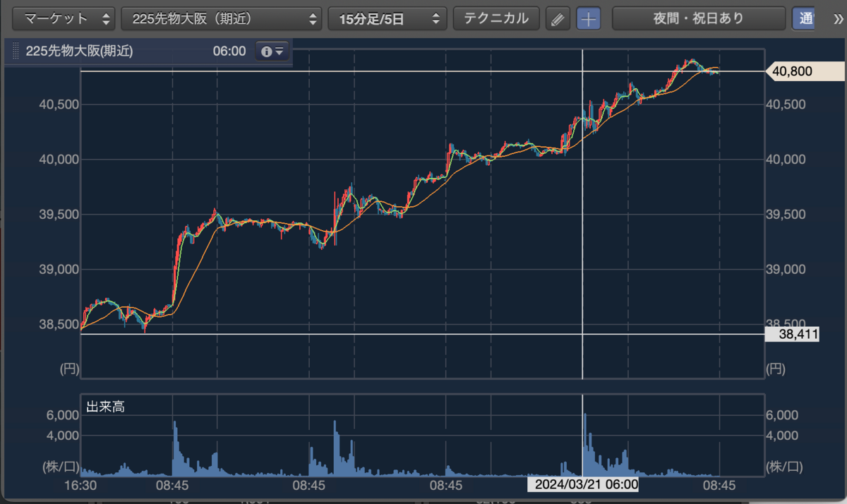Image resolution: width=847 pixels, height=504 pixels.
Task: Expand toolbar overflow double-chevron
Action: tap(838, 19)
